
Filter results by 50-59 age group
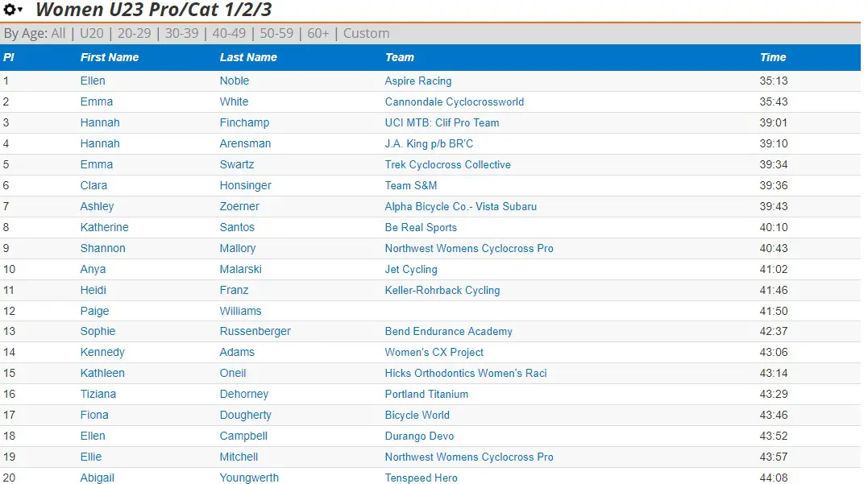click(x=276, y=33)
